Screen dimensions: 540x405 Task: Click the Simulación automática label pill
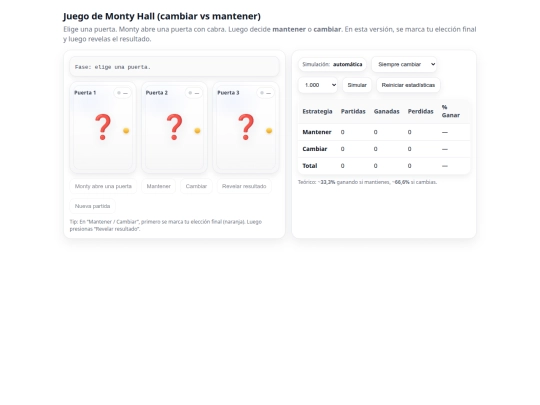tap(332, 64)
